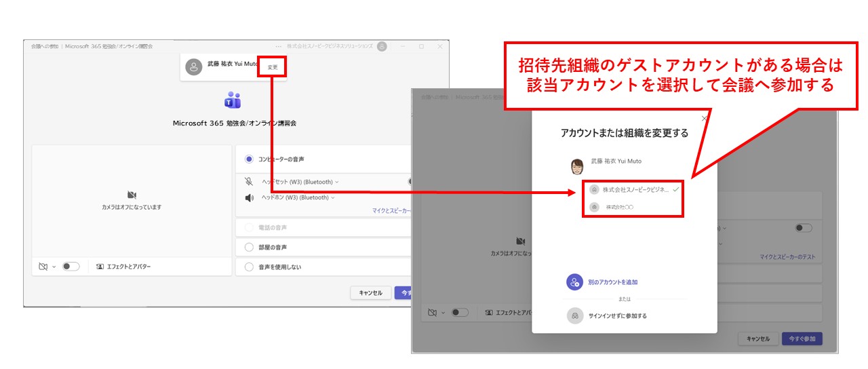
Task: Turn on the camera toggle in the left window
Action: pos(71,267)
